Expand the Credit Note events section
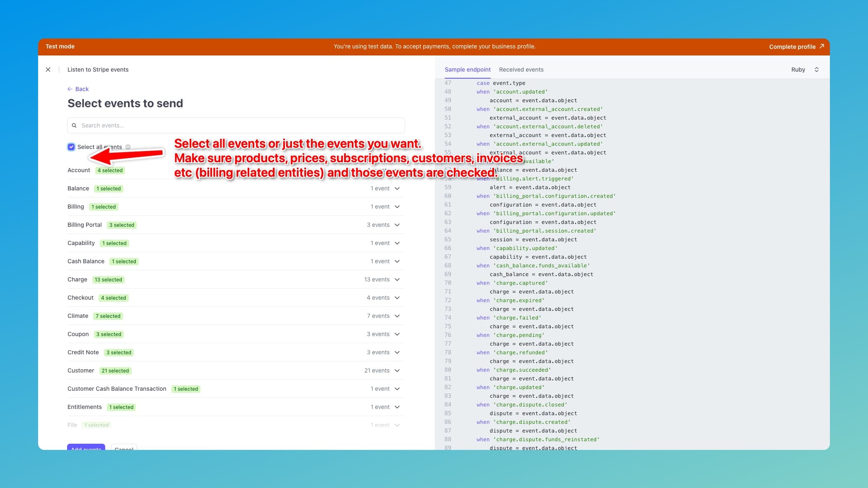 tap(397, 352)
